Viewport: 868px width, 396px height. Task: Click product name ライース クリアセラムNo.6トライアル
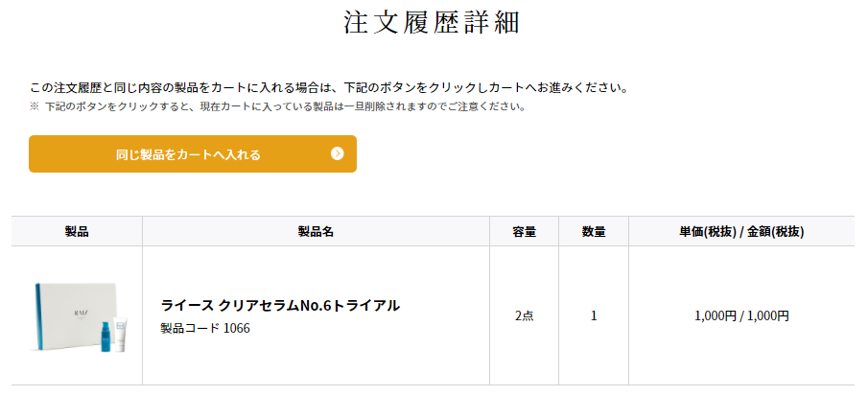click(x=280, y=305)
